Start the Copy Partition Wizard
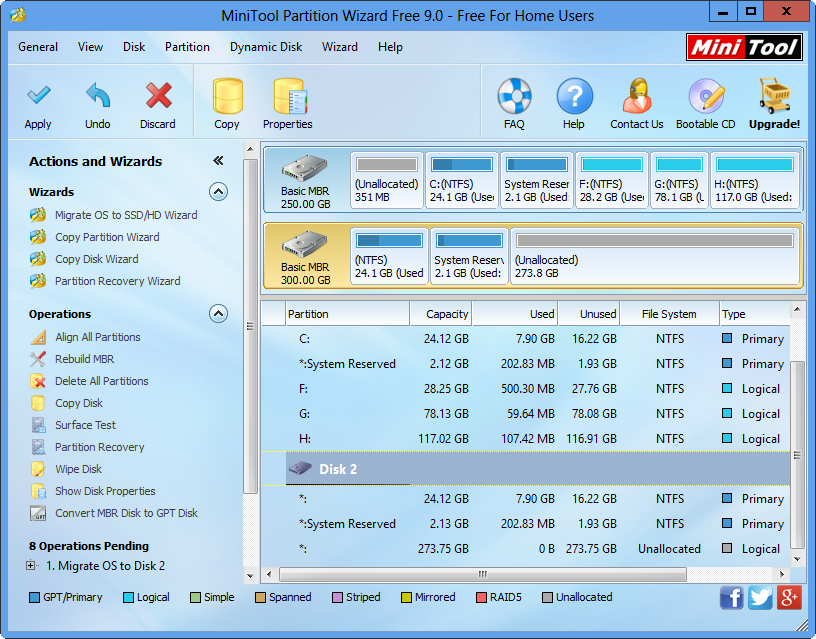This screenshot has width=816, height=639. [x=107, y=237]
